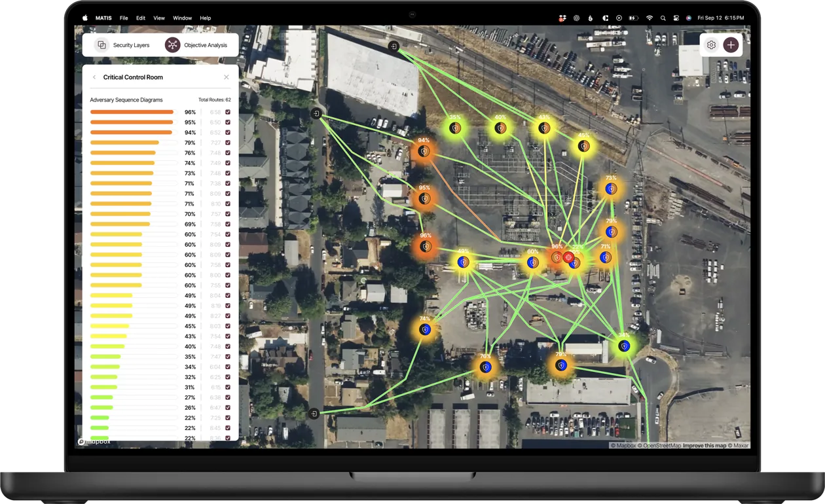Toggle the 79% route checkbox
The image size is (825, 504).
(228, 143)
